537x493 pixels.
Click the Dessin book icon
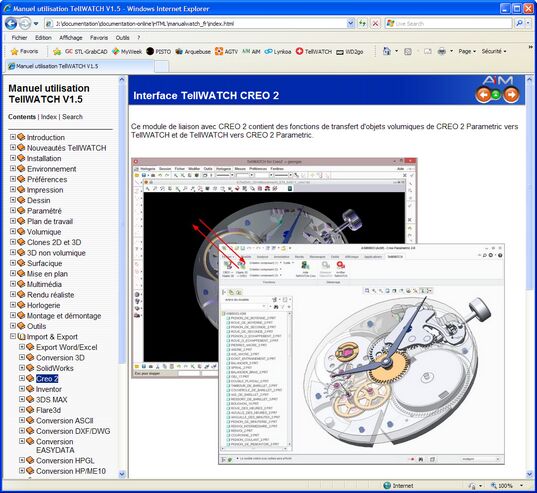point(21,200)
